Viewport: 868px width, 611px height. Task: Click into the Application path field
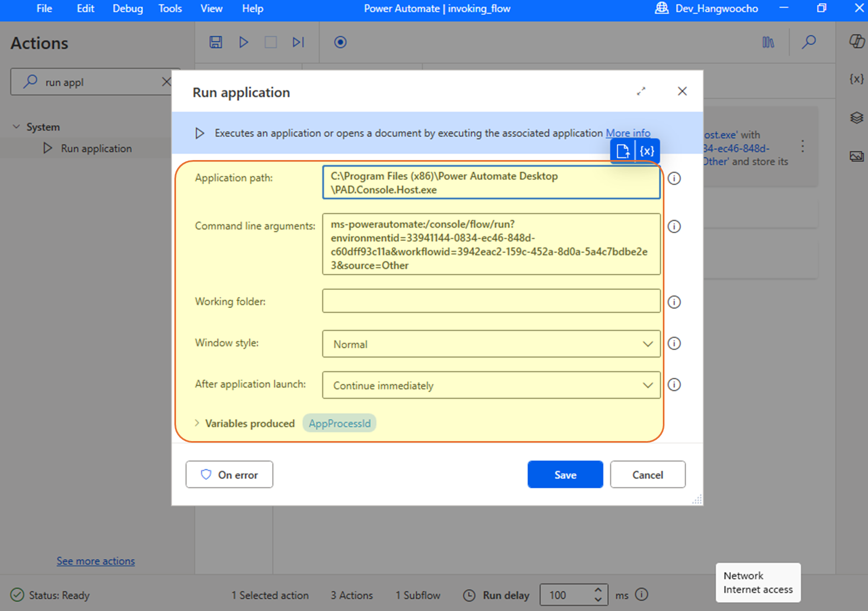click(491, 183)
